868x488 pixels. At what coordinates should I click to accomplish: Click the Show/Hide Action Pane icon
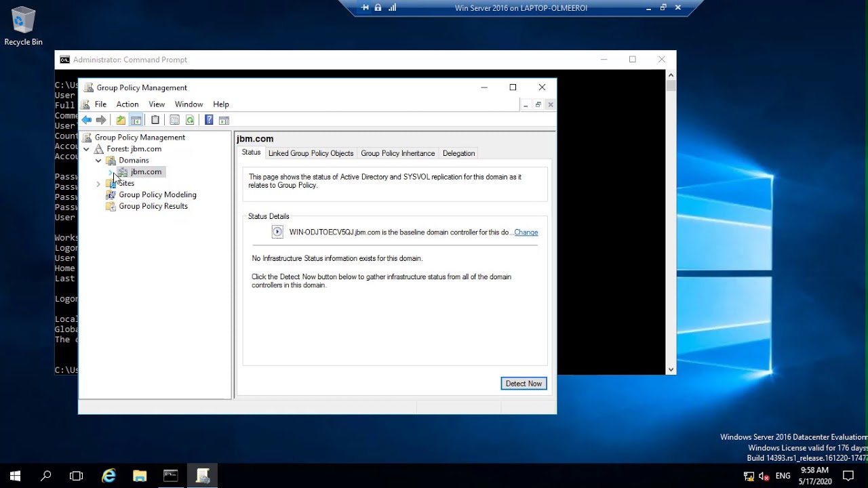[224, 120]
